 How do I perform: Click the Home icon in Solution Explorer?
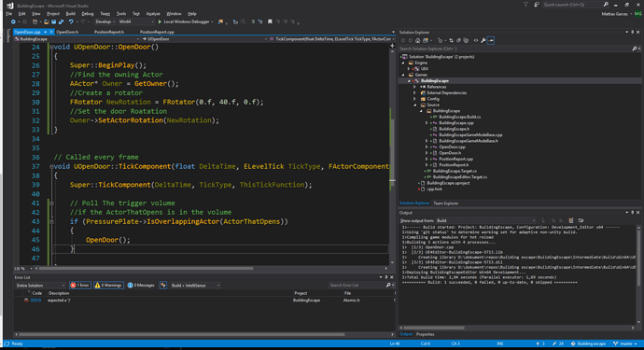pyautogui.click(x=418, y=41)
